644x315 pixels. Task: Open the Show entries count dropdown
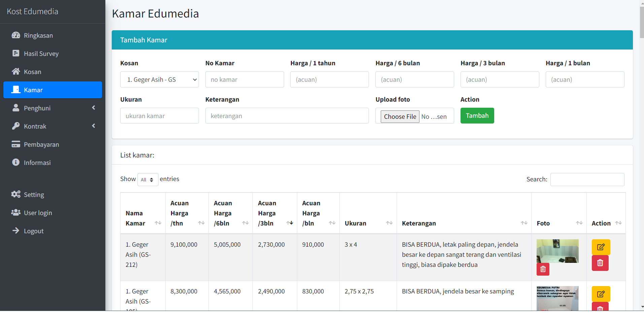coord(147,180)
